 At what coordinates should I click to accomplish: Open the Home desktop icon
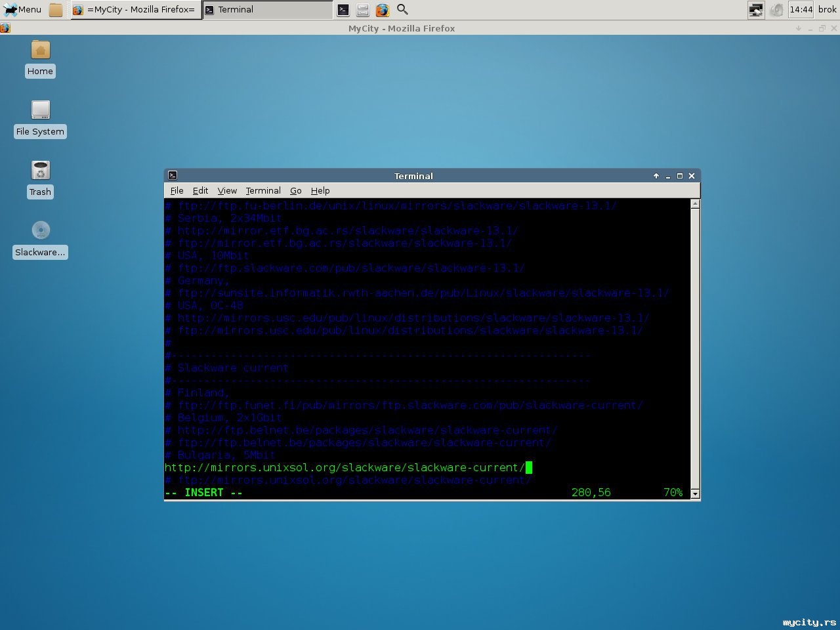[x=40, y=58]
